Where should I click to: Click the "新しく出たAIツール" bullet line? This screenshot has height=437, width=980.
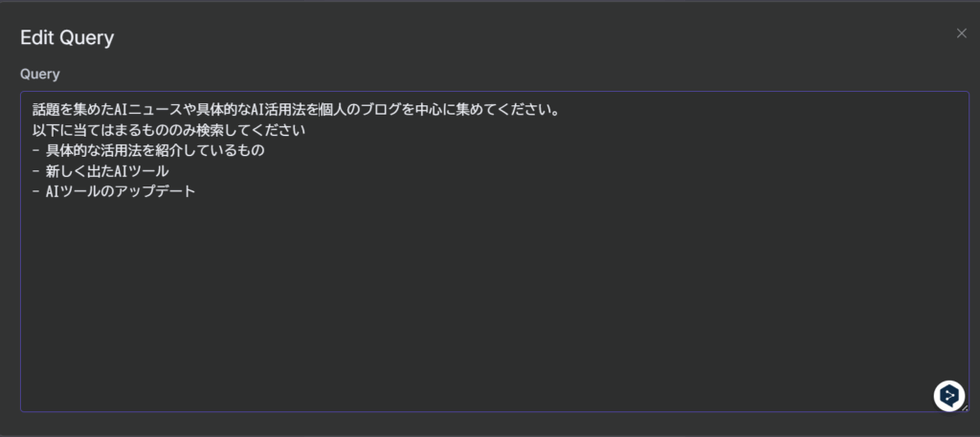pos(107,171)
